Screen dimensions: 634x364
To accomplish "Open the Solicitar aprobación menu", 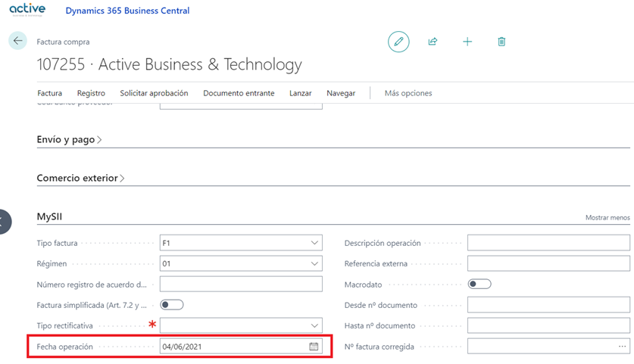I will coord(154,93).
